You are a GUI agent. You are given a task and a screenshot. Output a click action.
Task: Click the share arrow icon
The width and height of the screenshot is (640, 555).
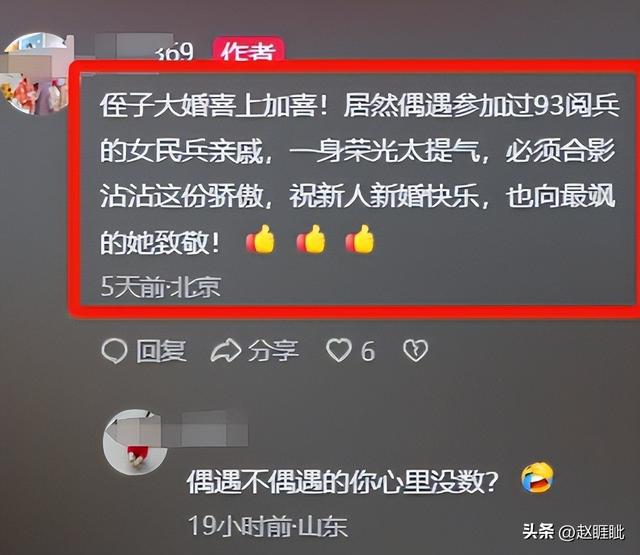click(226, 351)
